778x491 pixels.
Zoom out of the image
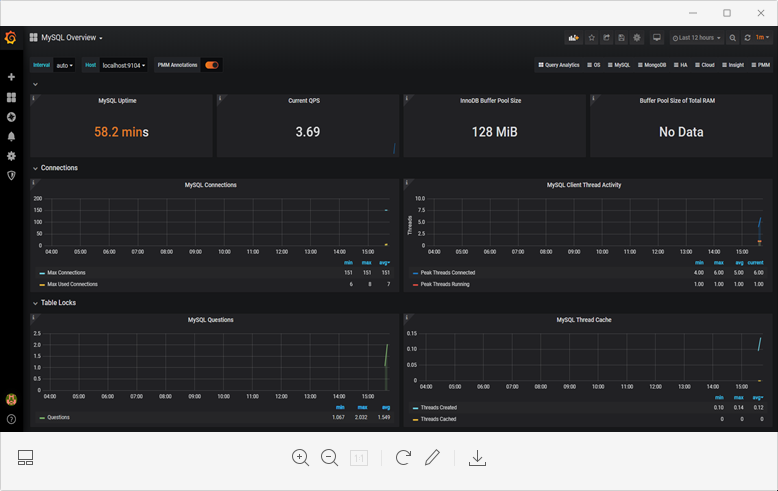click(329, 457)
